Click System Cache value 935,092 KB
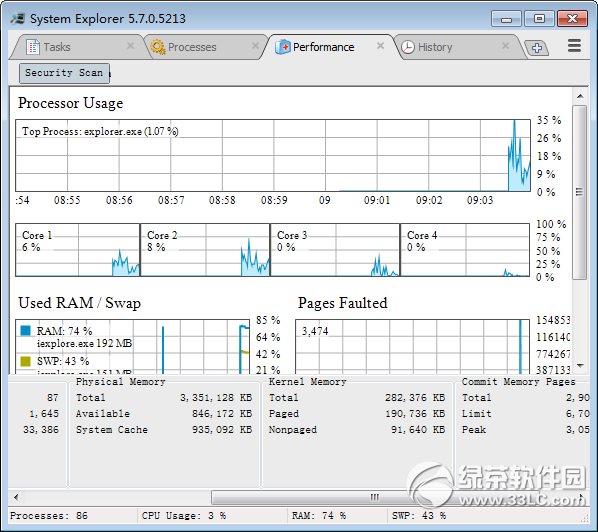Image resolution: width=598 pixels, height=532 pixels. click(x=222, y=430)
